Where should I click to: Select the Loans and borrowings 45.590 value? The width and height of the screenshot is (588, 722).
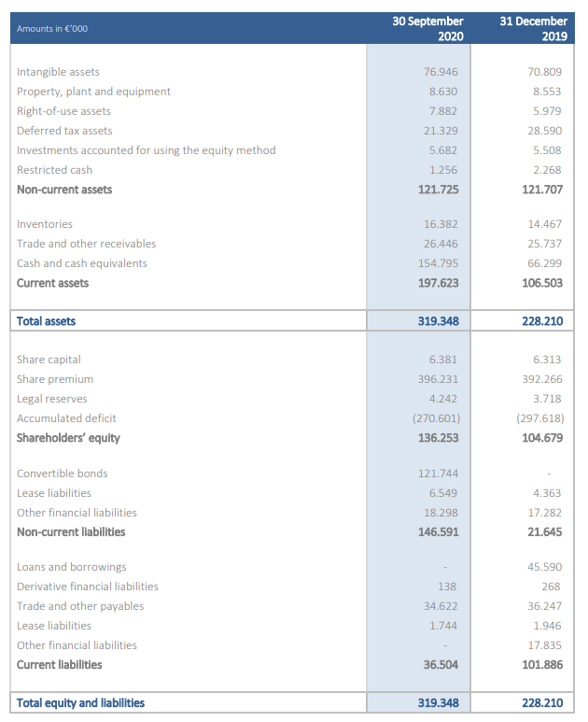[x=545, y=567]
